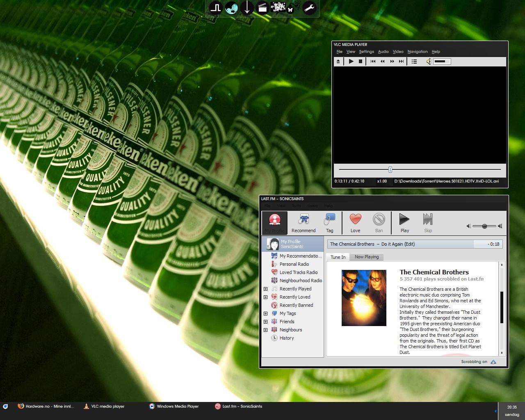
Task: Mute VLC via the speaker icon
Action: click(x=428, y=62)
